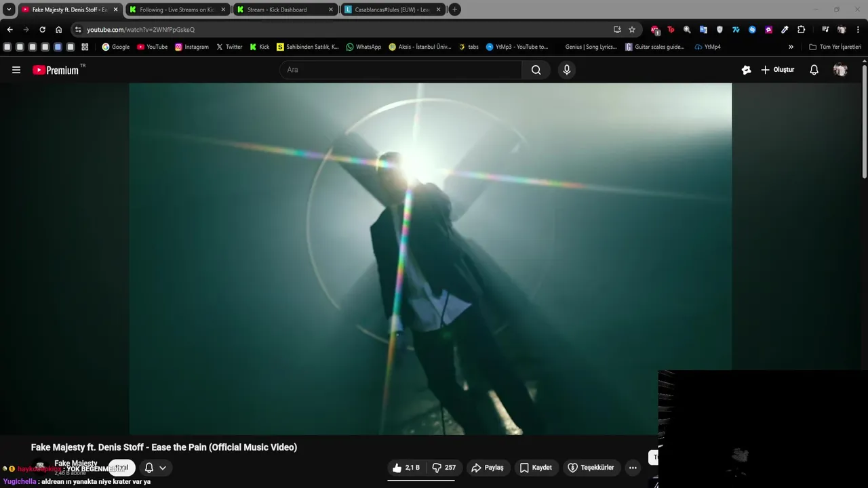The height and width of the screenshot is (488, 868).
Task: Click the Oluştur create button
Action: click(x=778, y=70)
